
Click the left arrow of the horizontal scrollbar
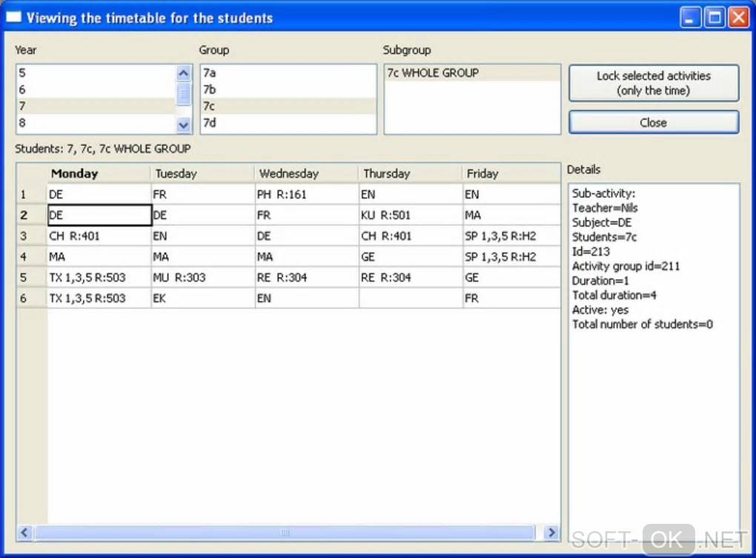pyautogui.click(x=25, y=532)
